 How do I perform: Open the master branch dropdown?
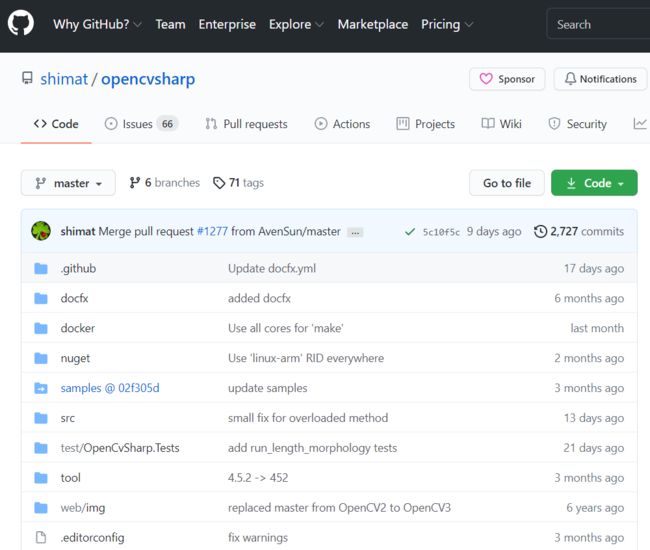[68, 183]
